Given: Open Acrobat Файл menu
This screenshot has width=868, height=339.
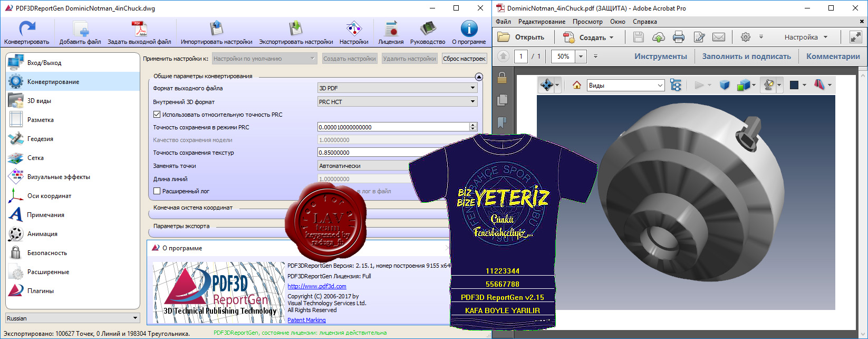Looking at the screenshot, I should tap(503, 22).
